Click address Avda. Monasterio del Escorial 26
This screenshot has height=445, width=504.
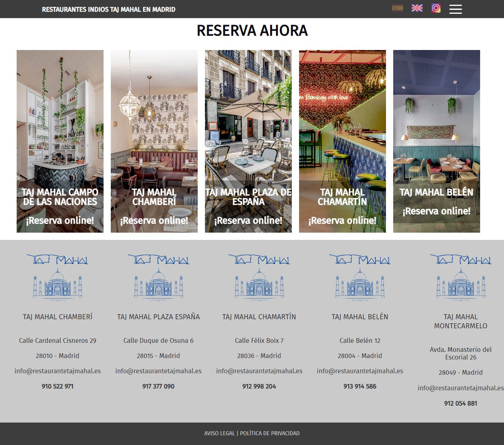[461, 353]
